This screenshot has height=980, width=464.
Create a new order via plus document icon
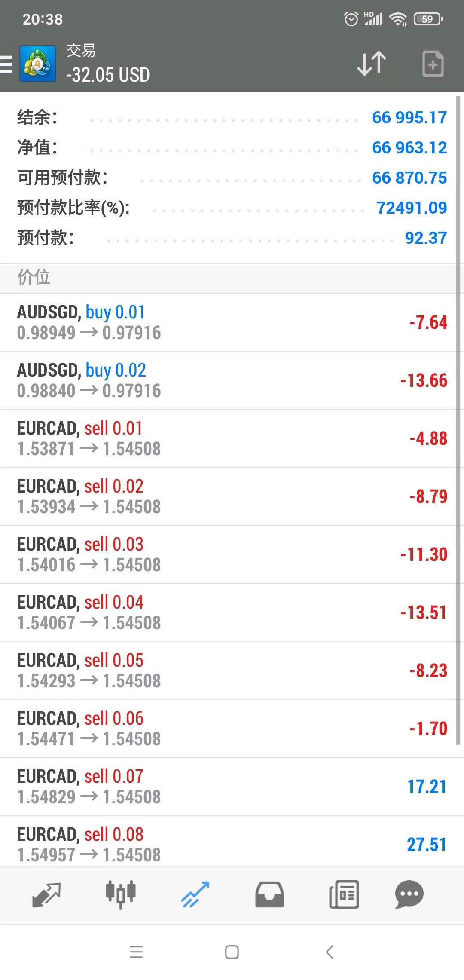(433, 64)
